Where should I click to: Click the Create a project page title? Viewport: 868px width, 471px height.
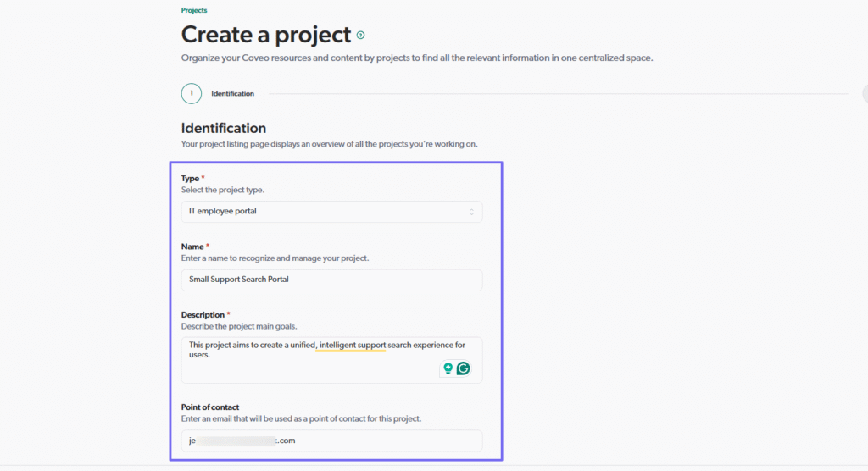coord(265,35)
